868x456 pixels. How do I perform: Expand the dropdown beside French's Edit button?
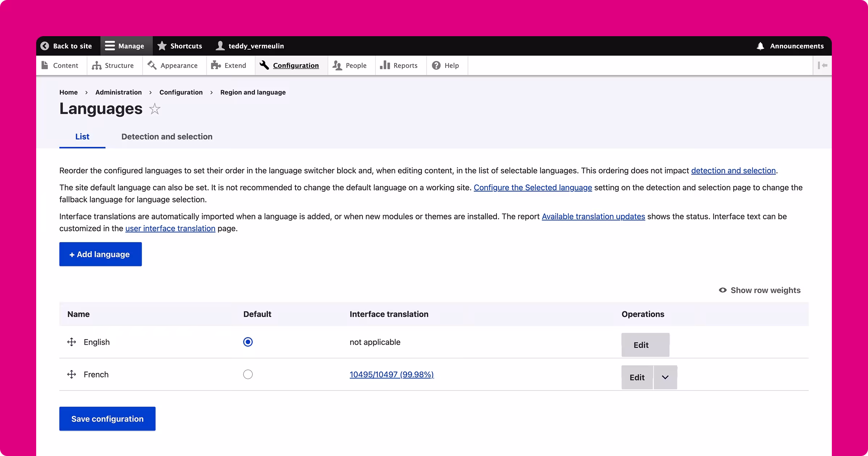[665, 377]
